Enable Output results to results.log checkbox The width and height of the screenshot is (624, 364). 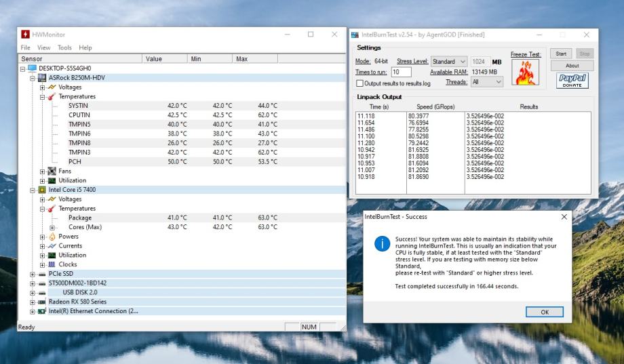[x=360, y=83]
